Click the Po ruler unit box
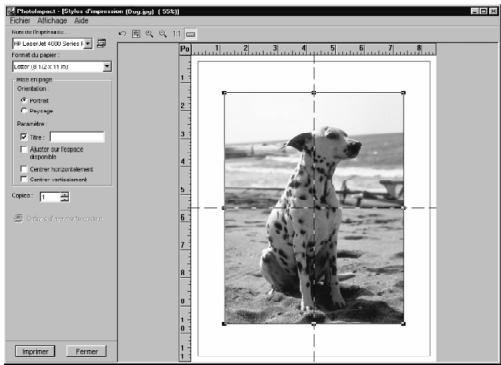 click(x=185, y=49)
